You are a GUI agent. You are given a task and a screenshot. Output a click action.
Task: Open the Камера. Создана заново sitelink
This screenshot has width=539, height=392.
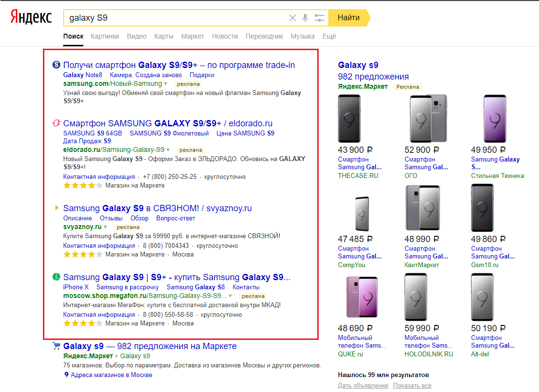tap(146, 75)
